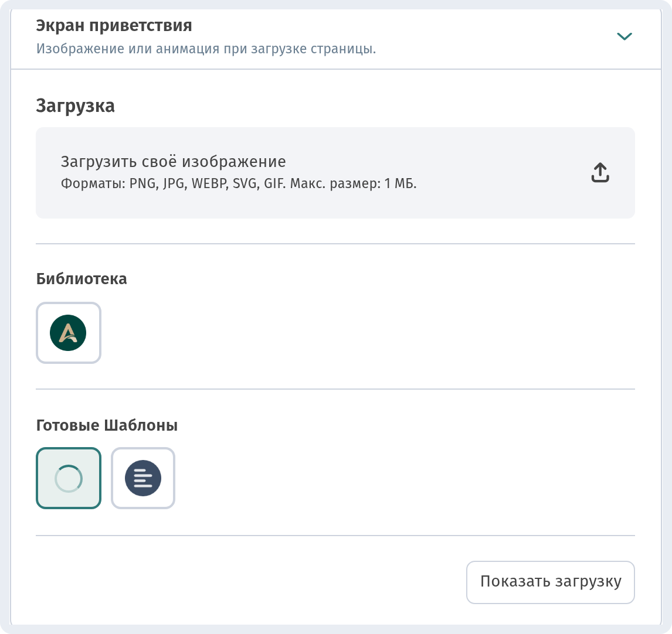Image resolution: width=672 pixels, height=634 pixels.
Task: Click the Загрузка heading
Action: [76, 106]
